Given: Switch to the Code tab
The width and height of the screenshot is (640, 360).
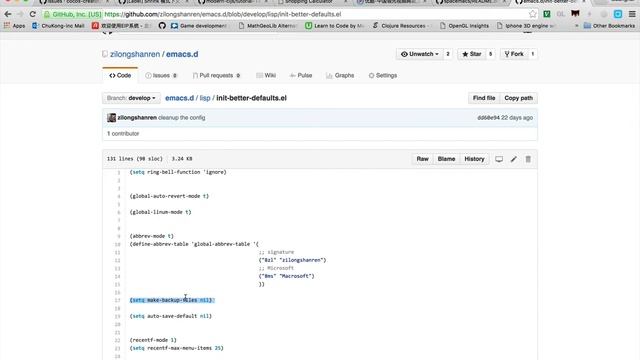Looking at the screenshot, I should click(x=120, y=76).
